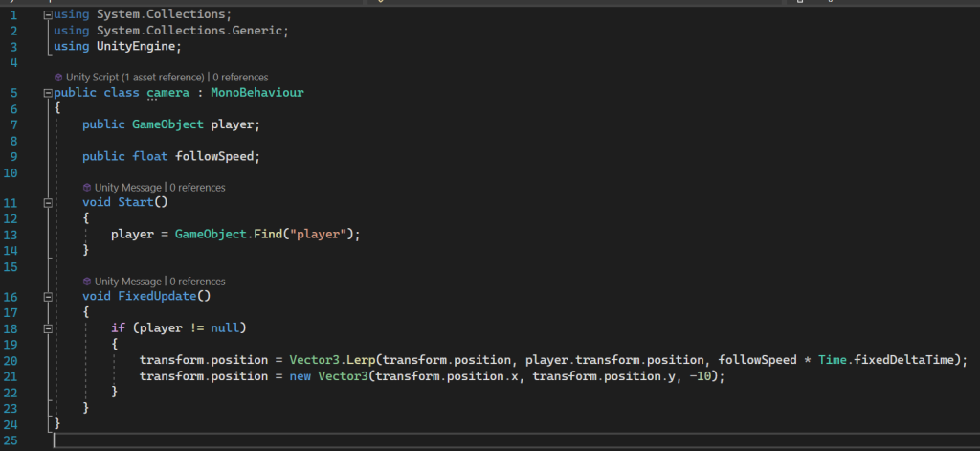This screenshot has width=980, height=451.
Task: Place cursor on the camera class name
Action: 167,93
